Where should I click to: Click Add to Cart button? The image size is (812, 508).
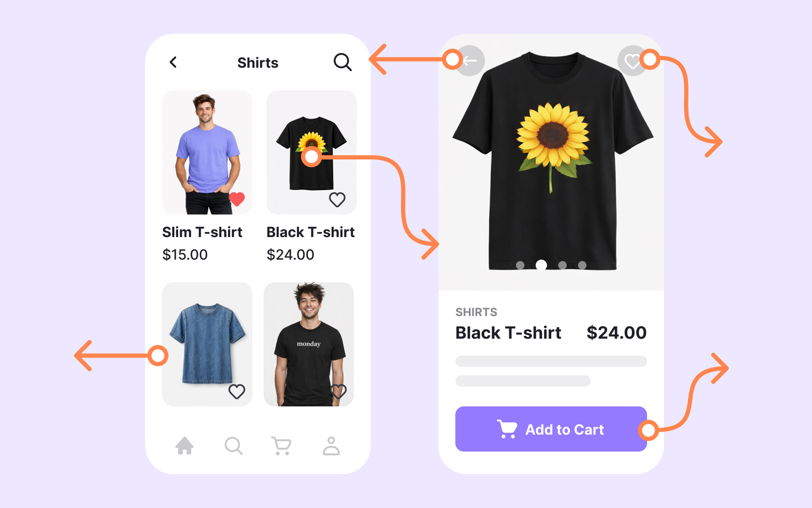pyautogui.click(x=551, y=429)
